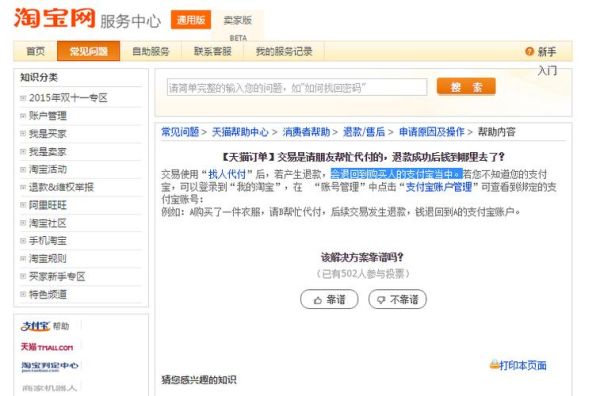Expand the 淘宝社区 category
The height and width of the screenshot is (396, 600).
point(23,223)
